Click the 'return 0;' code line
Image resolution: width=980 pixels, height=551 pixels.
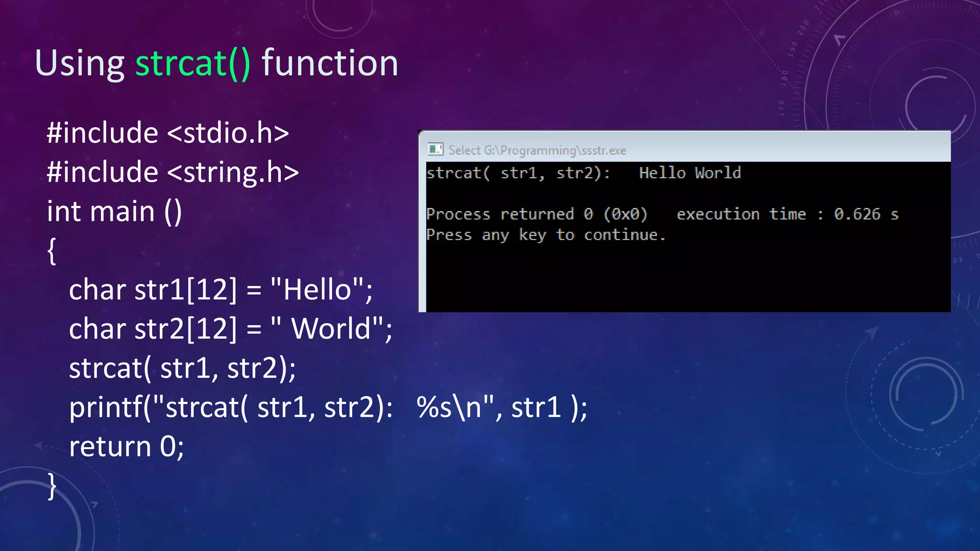(126, 447)
